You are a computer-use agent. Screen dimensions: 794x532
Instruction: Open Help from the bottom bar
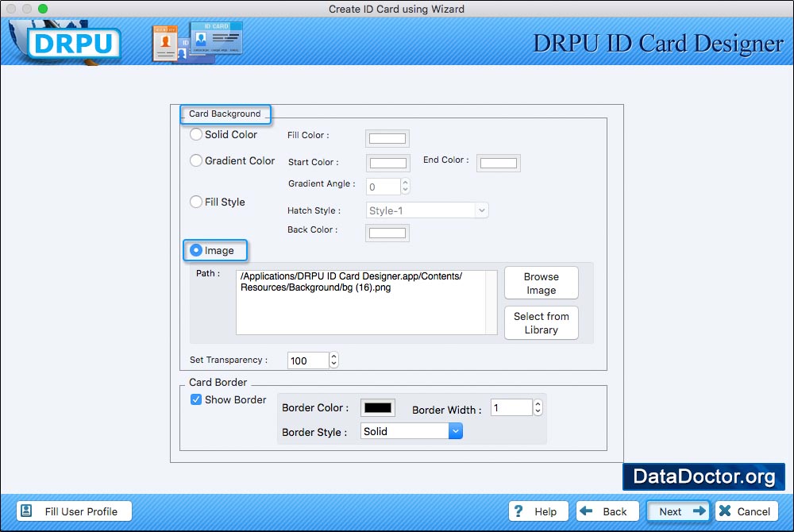tap(538, 511)
